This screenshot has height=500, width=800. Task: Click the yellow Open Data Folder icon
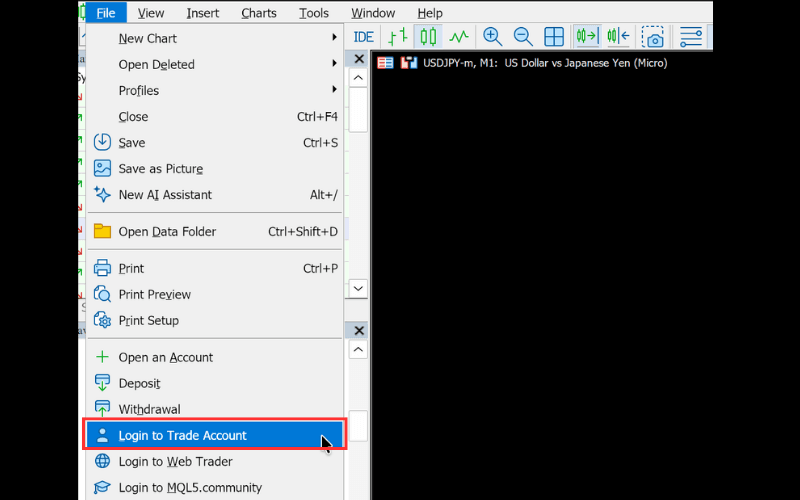pyautogui.click(x=102, y=231)
